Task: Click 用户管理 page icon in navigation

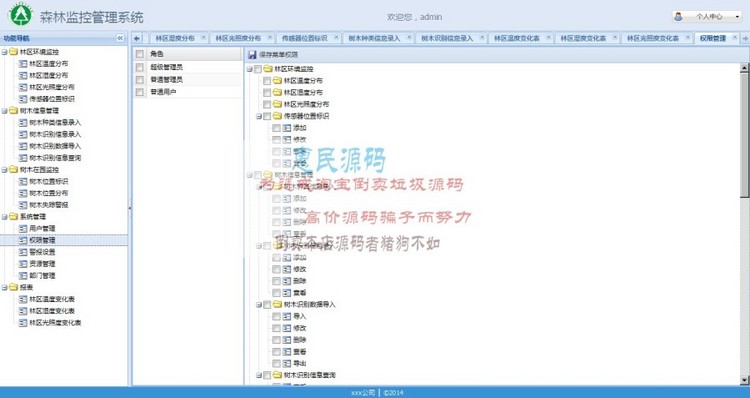Action: (22, 228)
